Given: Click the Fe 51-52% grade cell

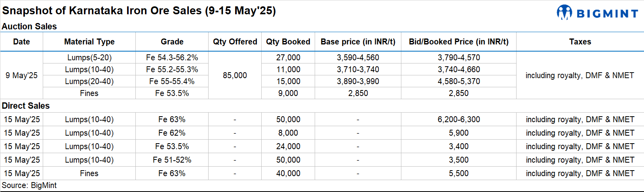Looking at the screenshot, I should [172, 160].
